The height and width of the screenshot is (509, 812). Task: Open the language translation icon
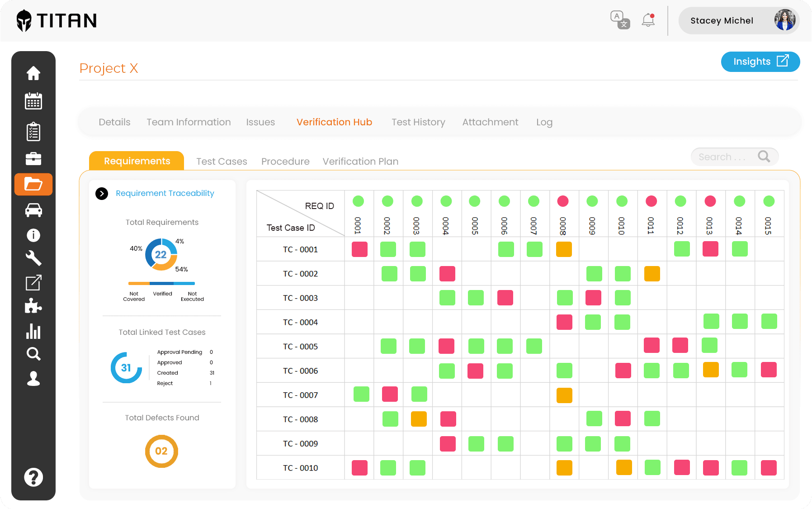tap(619, 20)
